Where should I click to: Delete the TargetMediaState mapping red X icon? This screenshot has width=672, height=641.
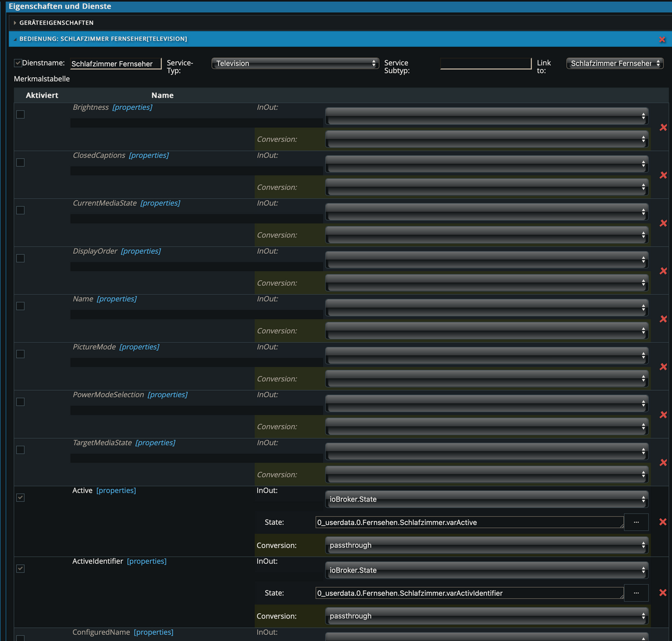click(x=663, y=462)
